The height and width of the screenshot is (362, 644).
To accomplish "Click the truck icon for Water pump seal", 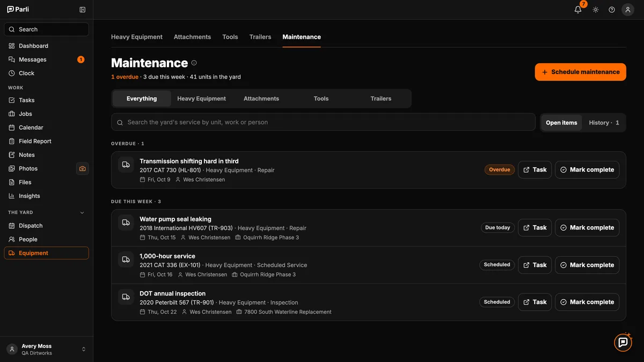I will coord(126,223).
